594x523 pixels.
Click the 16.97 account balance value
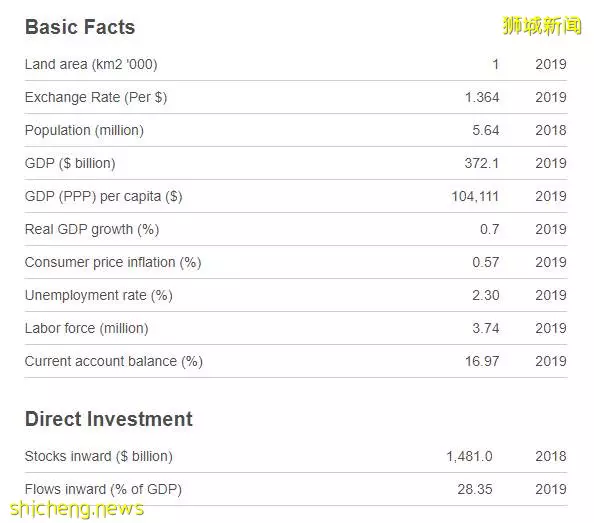tap(482, 361)
